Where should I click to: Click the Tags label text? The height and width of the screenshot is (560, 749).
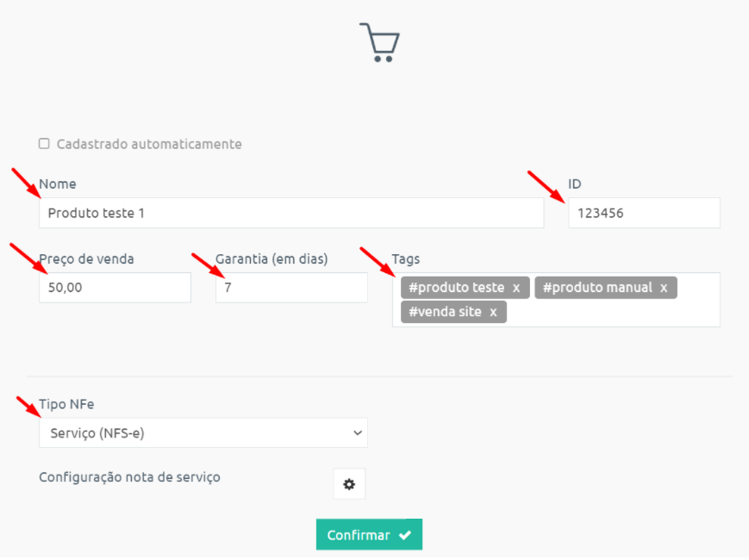(x=406, y=258)
